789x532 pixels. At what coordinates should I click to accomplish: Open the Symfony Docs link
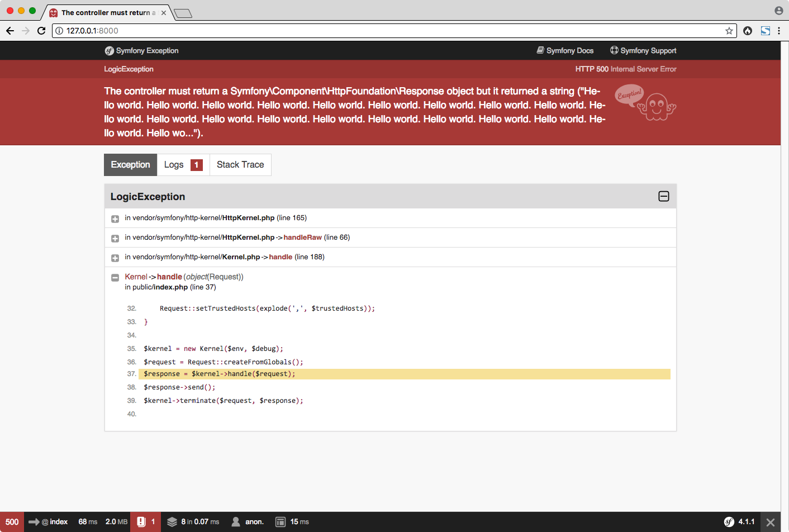coord(565,50)
